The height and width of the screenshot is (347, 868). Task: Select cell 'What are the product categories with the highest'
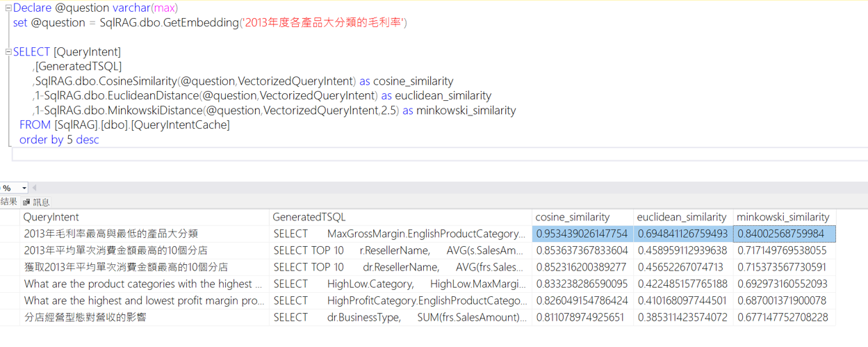[145, 284]
